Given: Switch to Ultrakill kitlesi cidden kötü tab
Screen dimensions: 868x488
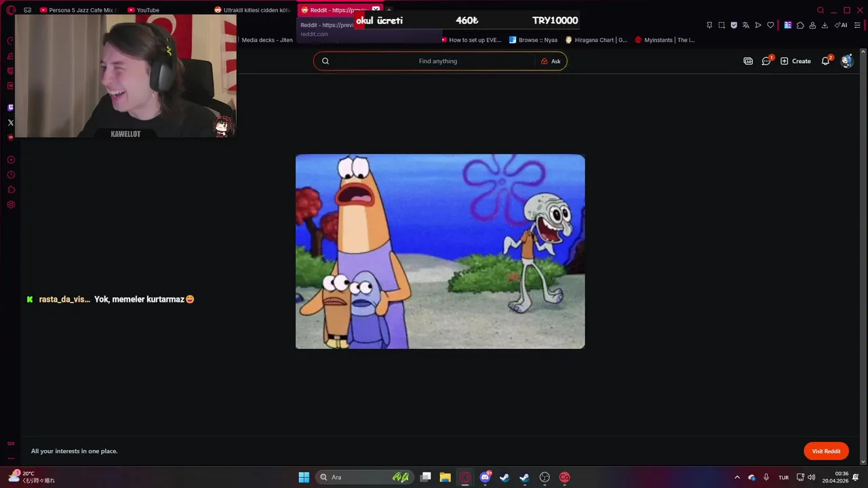Looking at the screenshot, I should (x=252, y=10).
